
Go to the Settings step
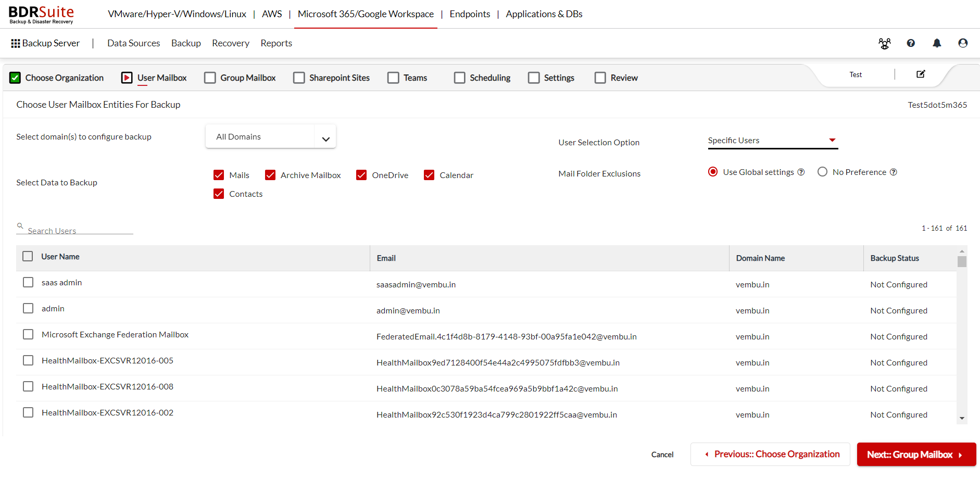click(551, 78)
